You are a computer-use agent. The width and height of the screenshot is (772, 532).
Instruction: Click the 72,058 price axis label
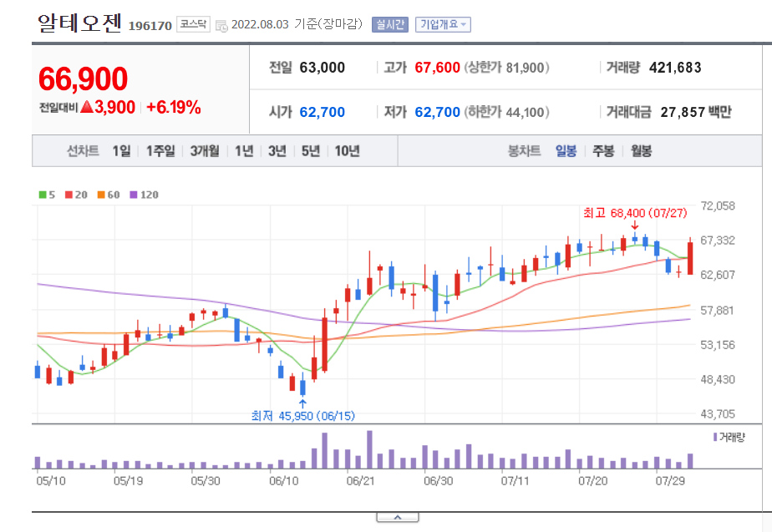click(718, 205)
